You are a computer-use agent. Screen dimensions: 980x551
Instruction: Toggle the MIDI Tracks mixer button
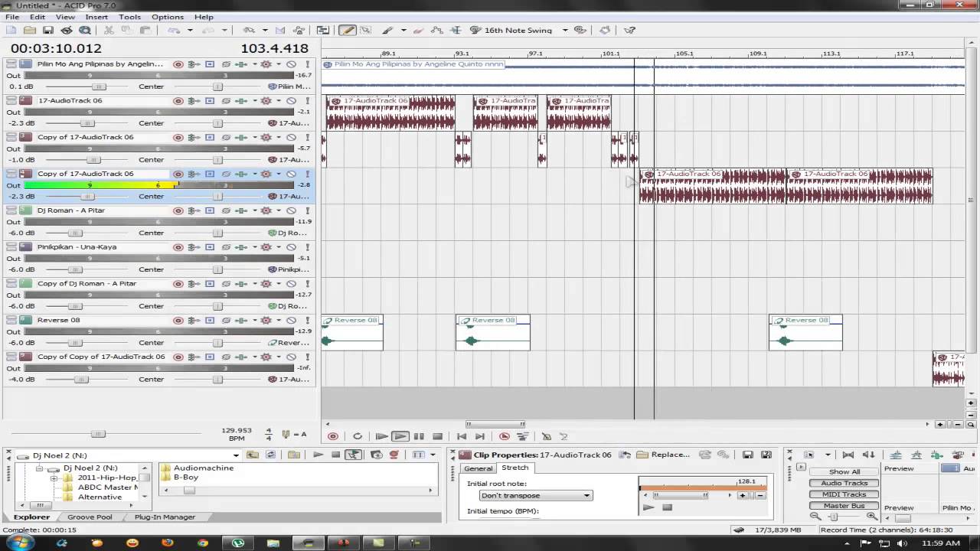[x=844, y=494]
